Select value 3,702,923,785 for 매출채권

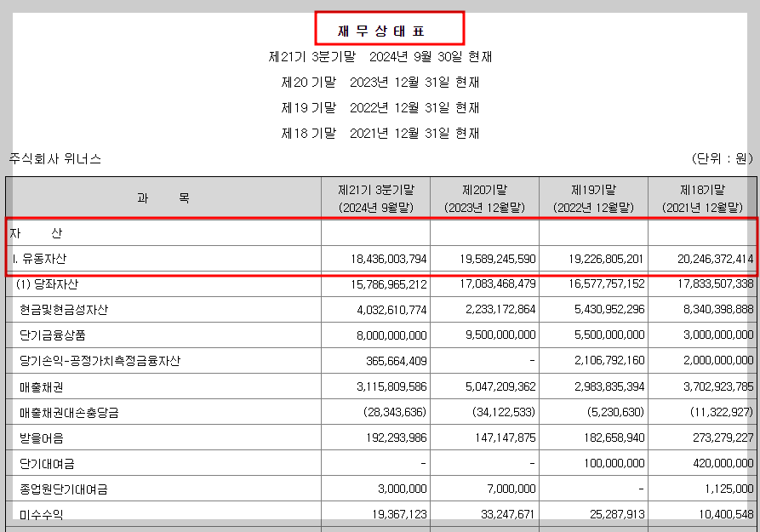pos(718,386)
